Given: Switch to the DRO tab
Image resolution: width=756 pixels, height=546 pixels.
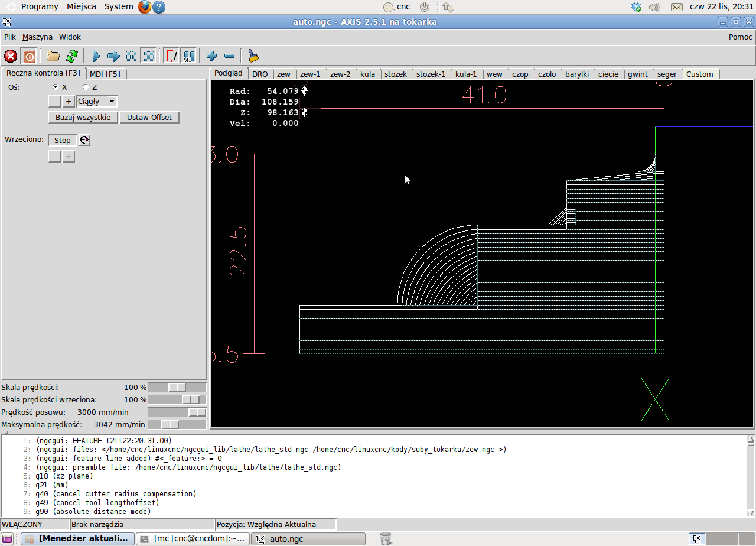Looking at the screenshot, I should point(260,74).
